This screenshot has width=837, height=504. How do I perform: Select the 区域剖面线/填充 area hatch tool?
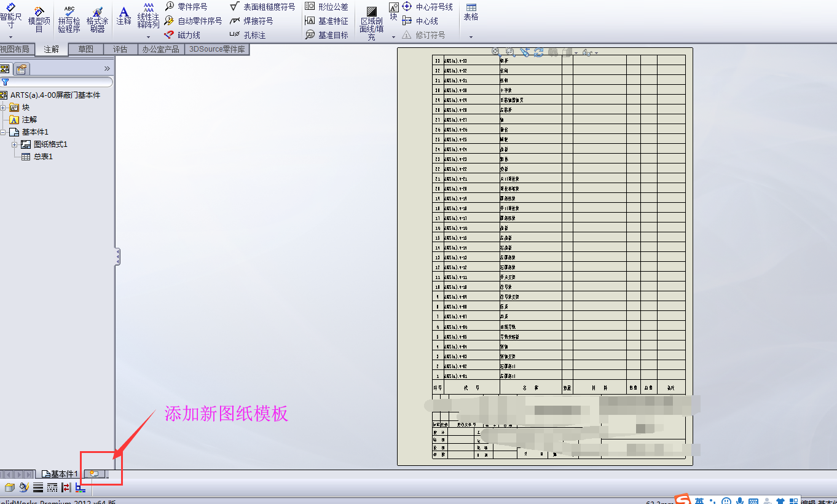coord(371,23)
